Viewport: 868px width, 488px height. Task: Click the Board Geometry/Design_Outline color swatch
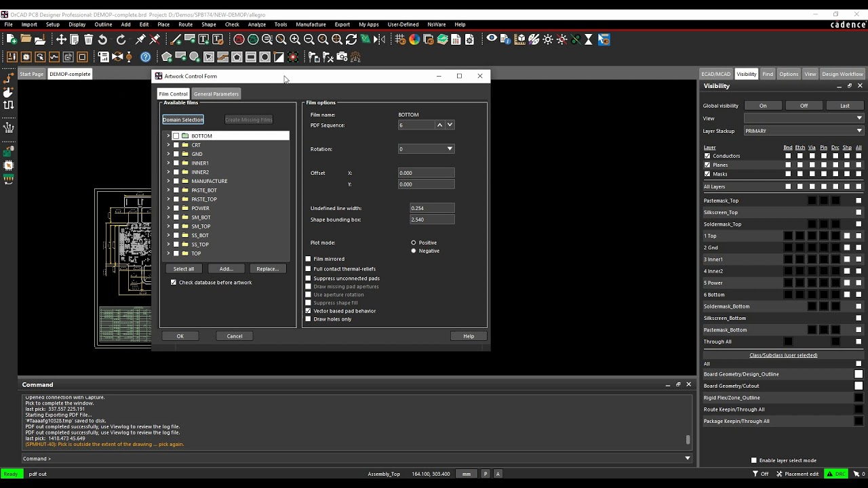[x=859, y=374]
